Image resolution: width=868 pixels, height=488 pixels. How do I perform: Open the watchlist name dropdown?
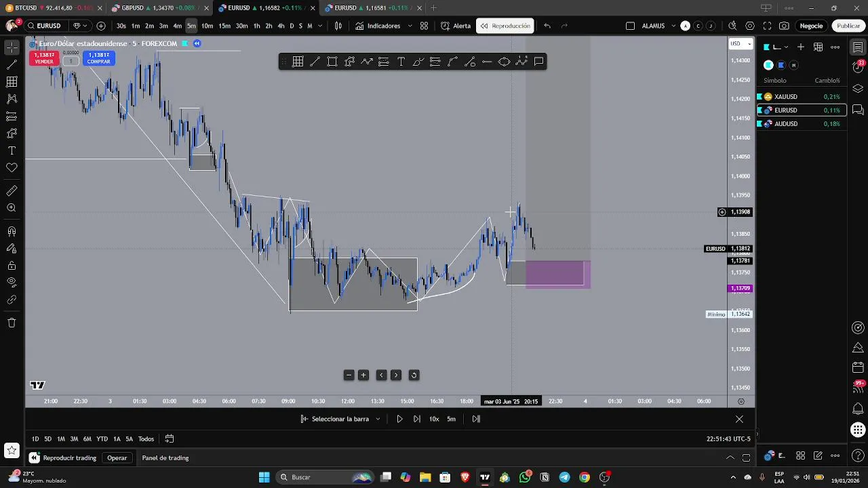point(776,47)
